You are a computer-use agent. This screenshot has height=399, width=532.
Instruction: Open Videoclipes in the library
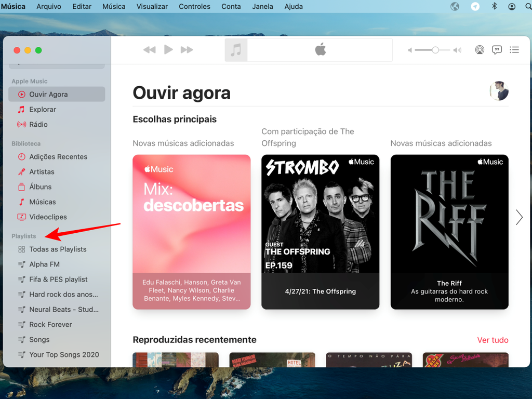(57, 217)
